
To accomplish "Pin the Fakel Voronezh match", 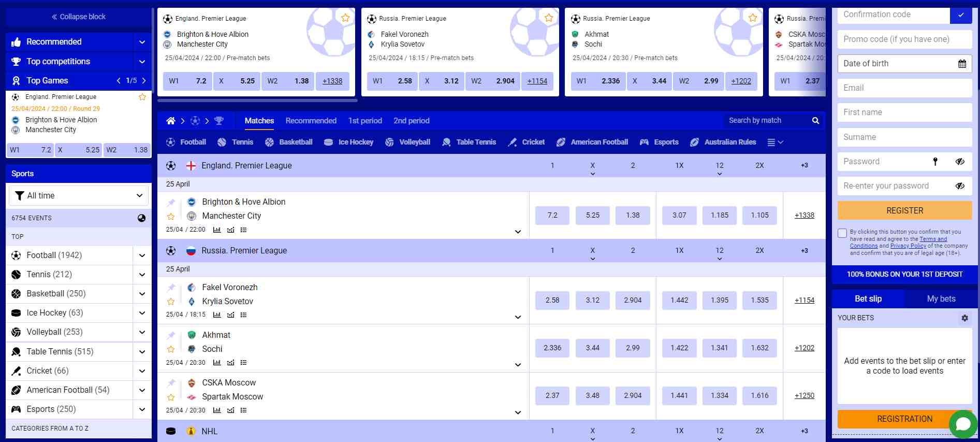I will pos(171,288).
